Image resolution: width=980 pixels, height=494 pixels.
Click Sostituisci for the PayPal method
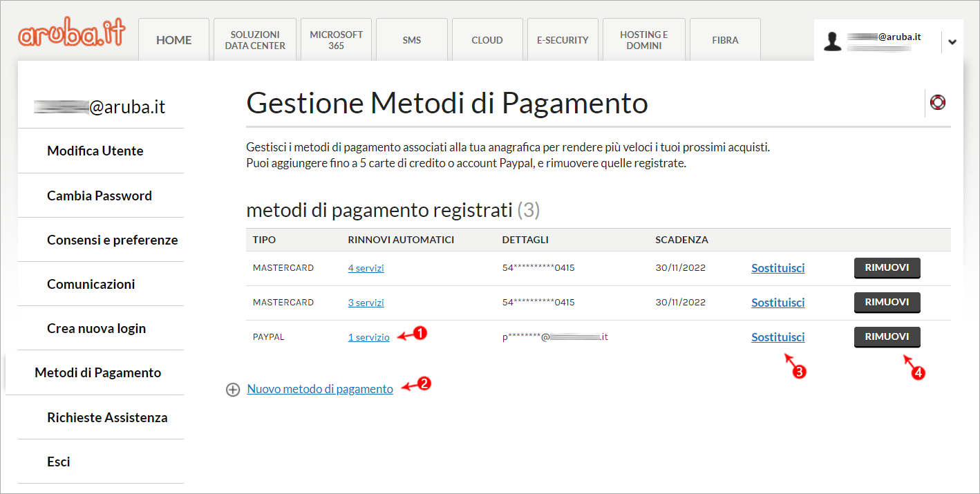tap(778, 337)
